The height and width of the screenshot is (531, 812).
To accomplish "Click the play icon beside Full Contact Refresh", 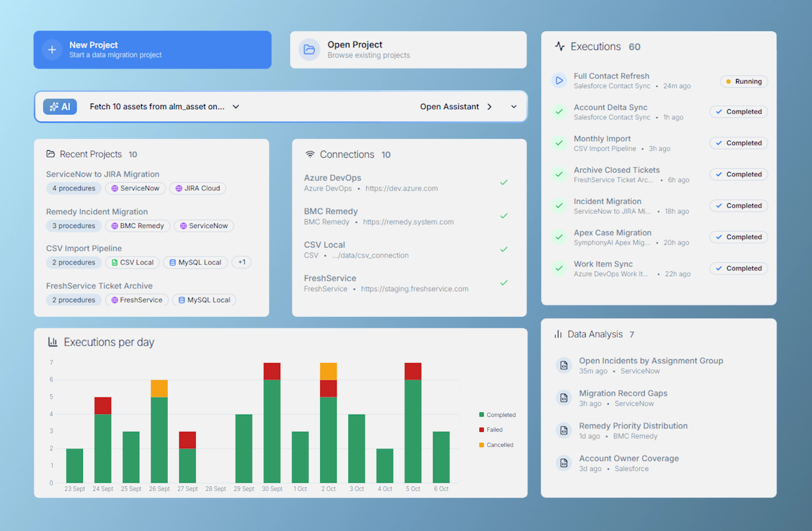I will pos(559,81).
